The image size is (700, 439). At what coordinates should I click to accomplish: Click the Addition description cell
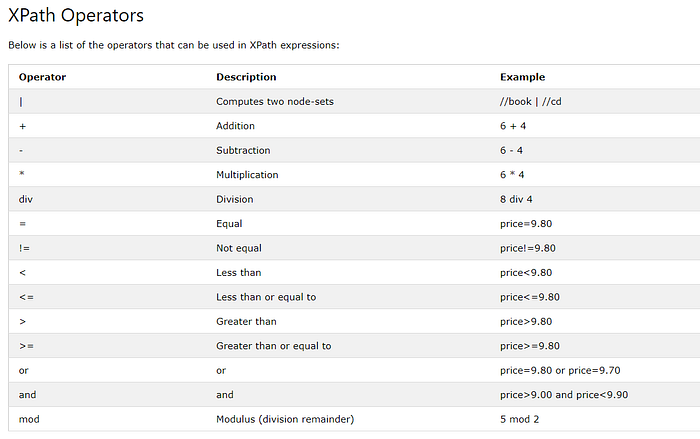click(x=235, y=126)
